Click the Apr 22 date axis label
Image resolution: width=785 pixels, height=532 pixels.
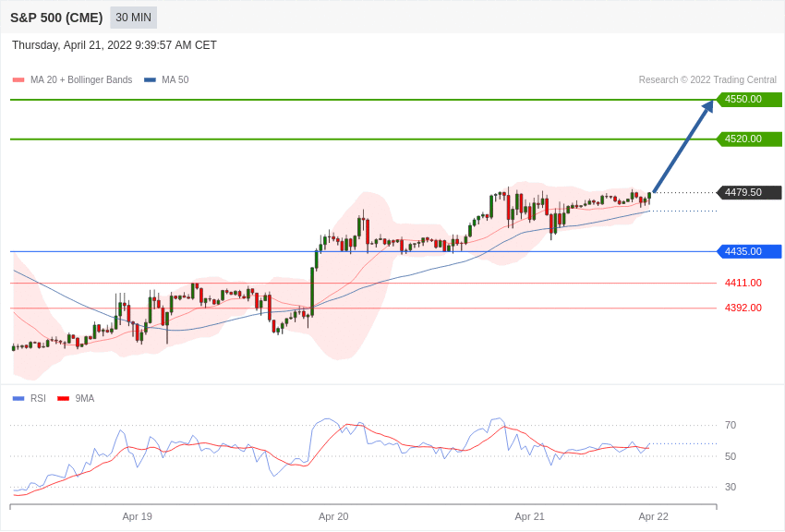click(x=653, y=516)
